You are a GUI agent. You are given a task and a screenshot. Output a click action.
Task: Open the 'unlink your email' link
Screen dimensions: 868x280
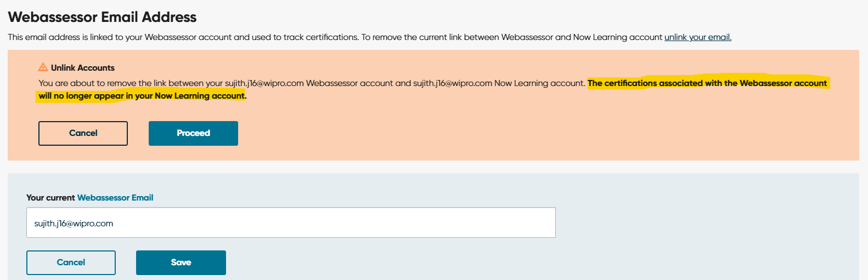tap(698, 37)
